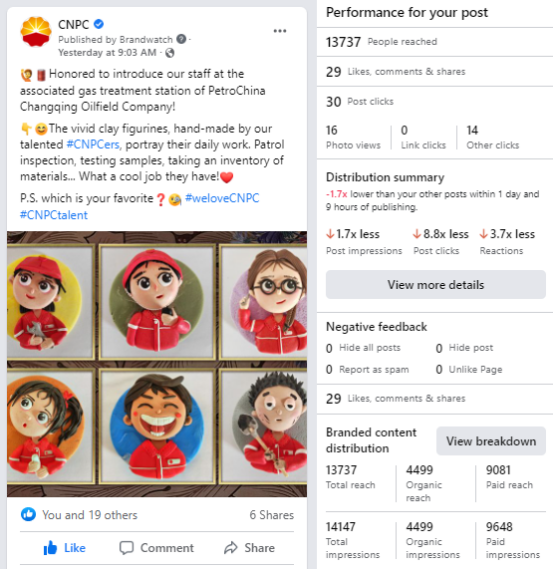Open the #CNPCtalent hashtag link
Image resolution: width=554 pixels, height=570 pixels.
click(54, 215)
